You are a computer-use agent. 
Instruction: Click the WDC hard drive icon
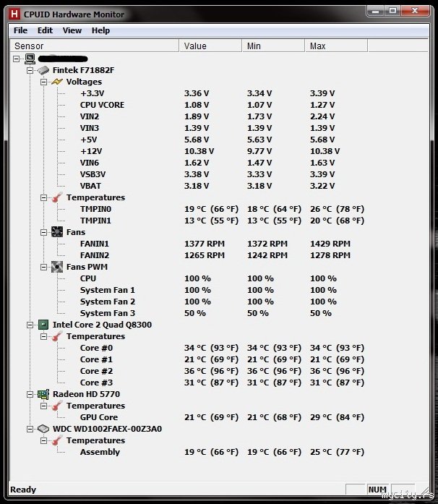click(43, 429)
